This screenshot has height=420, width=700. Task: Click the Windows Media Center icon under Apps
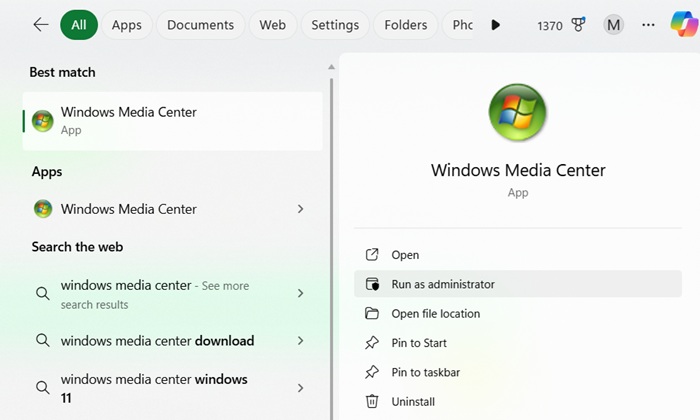coord(43,209)
